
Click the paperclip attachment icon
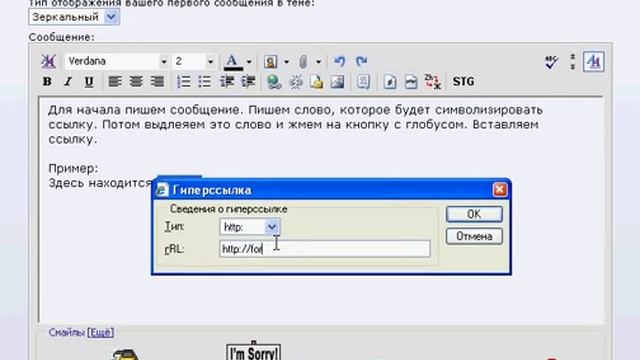pos(303,62)
